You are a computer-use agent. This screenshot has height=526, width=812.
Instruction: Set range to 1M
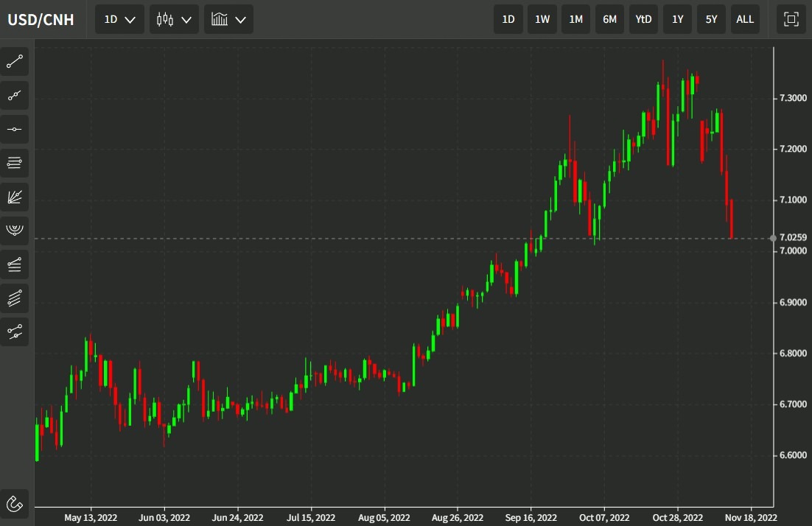pos(576,20)
